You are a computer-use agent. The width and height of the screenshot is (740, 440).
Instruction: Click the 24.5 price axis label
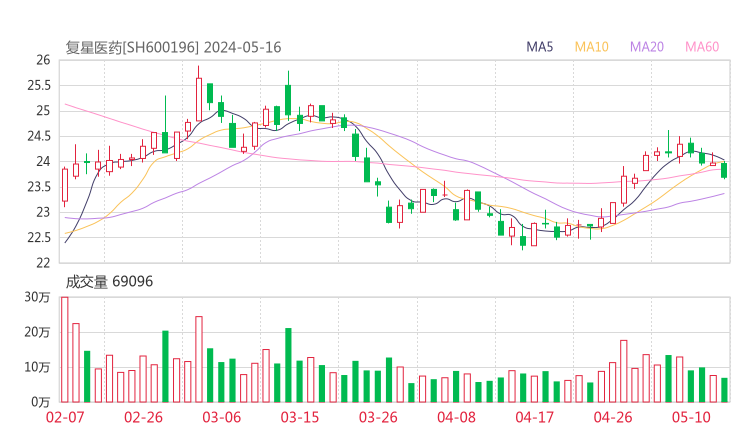click(x=39, y=136)
